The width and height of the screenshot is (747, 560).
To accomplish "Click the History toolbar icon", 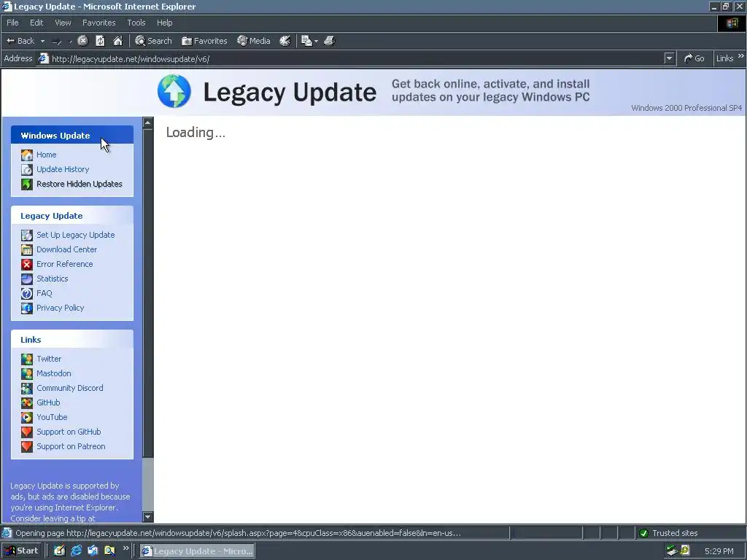I will [285, 41].
